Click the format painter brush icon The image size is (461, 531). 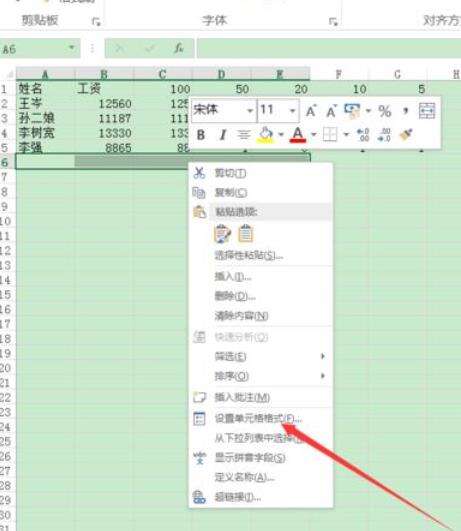point(405,135)
